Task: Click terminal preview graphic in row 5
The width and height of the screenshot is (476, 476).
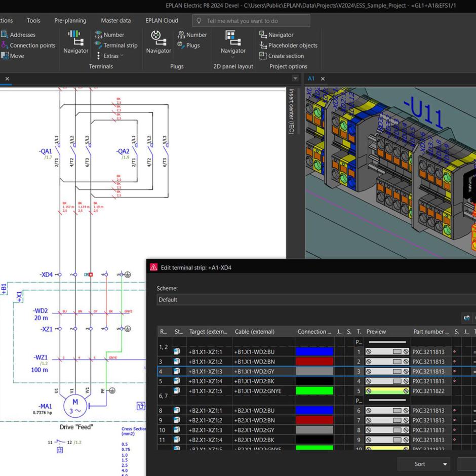Action: coord(387,390)
